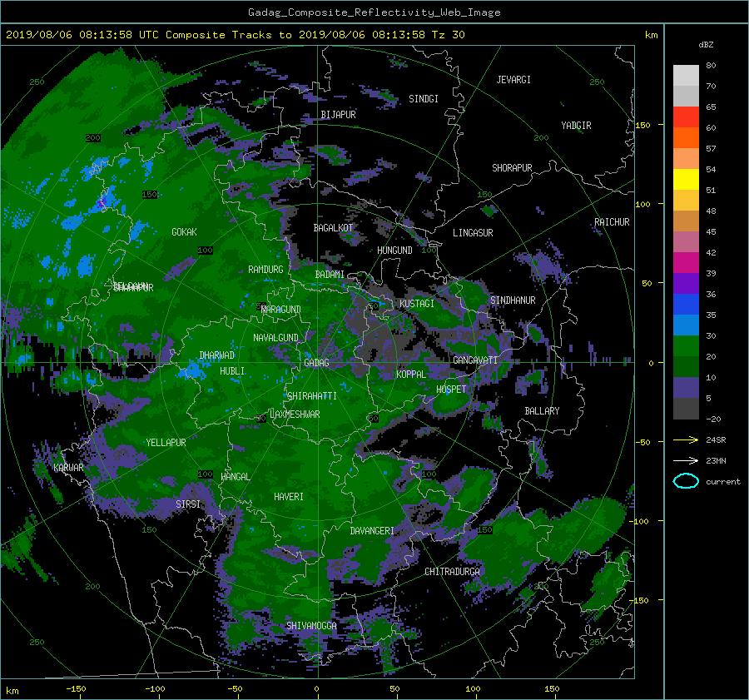Click the GADAG radar center label

[317, 363]
